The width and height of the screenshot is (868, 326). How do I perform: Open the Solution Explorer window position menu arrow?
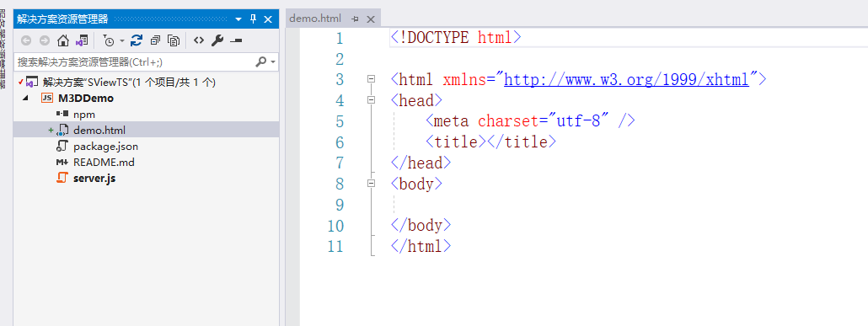238,19
